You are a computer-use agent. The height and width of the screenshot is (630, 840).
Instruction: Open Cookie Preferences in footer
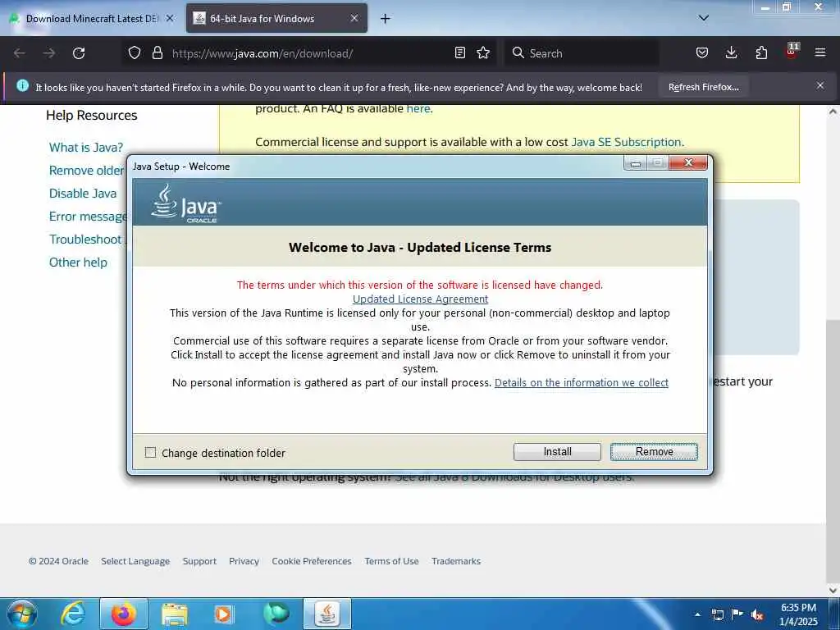[x=312, y=561]
